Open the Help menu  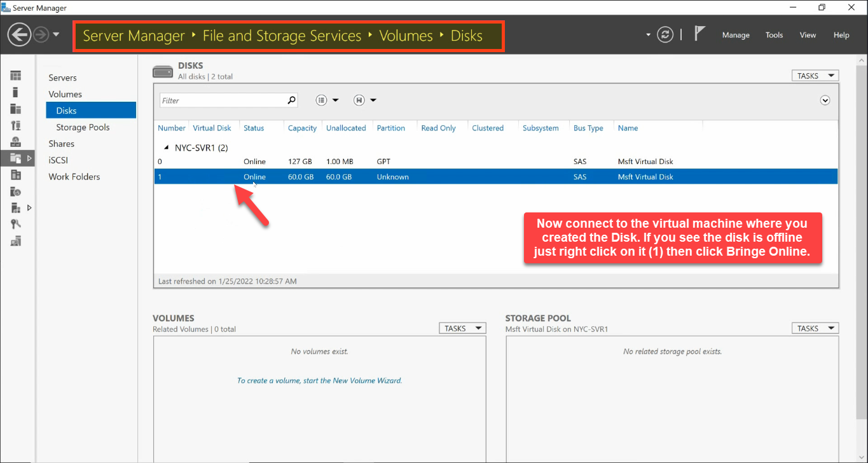(x=841, y=35)
